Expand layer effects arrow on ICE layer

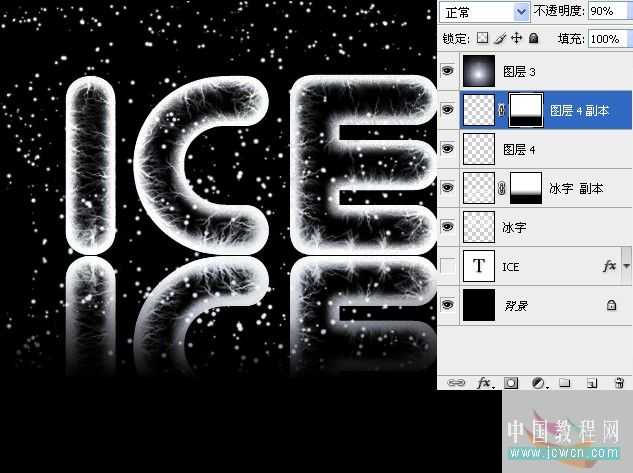coord(627,266)
